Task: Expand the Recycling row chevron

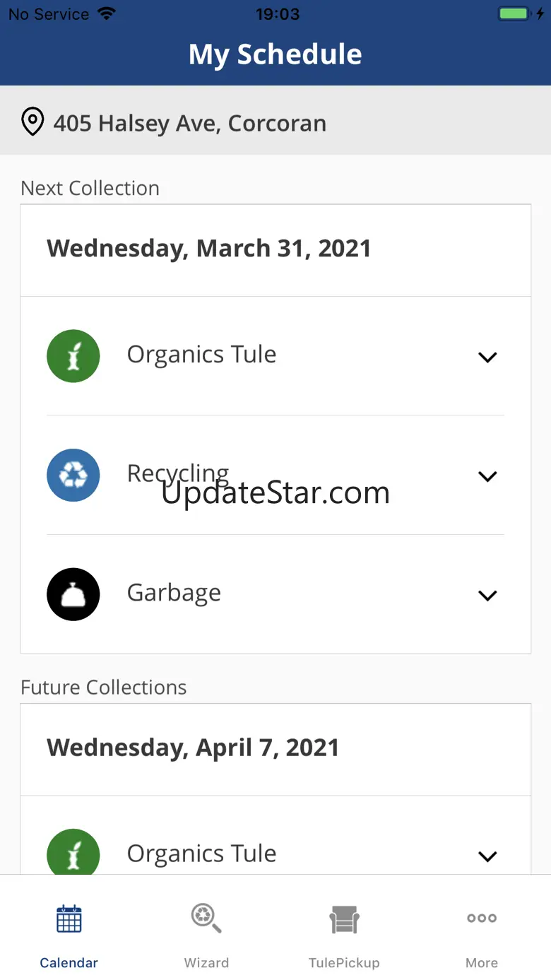Action: click(x=487, y=476)
